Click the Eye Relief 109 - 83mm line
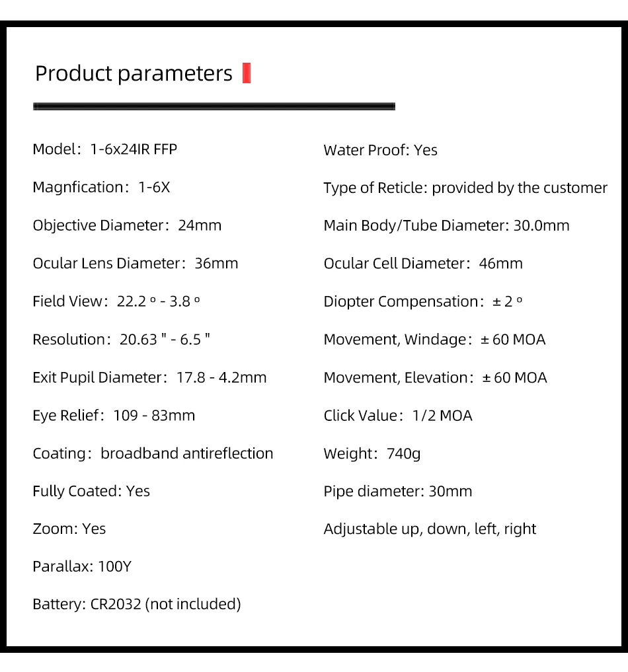Viewport: 628px width, 672px height. point(114,416)
